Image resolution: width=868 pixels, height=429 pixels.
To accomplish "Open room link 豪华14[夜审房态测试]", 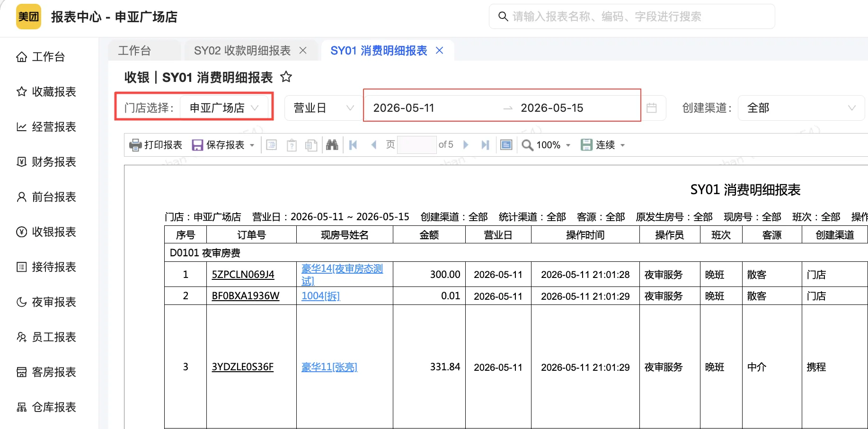I will [x=342, y=275].
